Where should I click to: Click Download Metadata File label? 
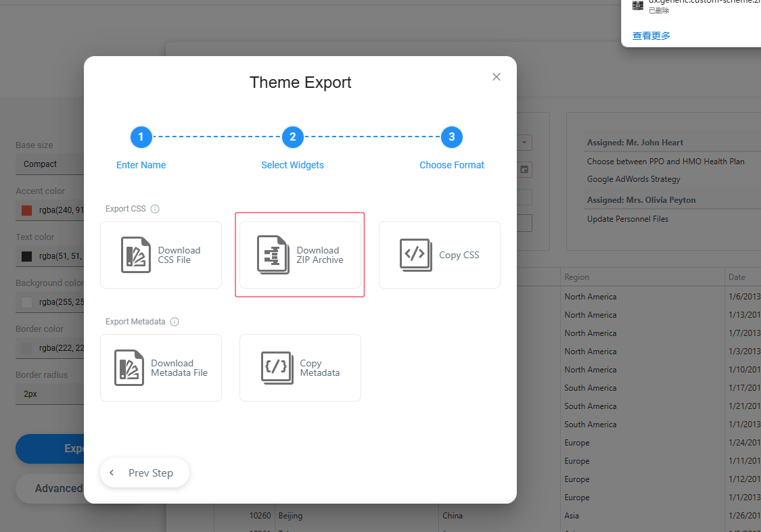tap(179, 368)
